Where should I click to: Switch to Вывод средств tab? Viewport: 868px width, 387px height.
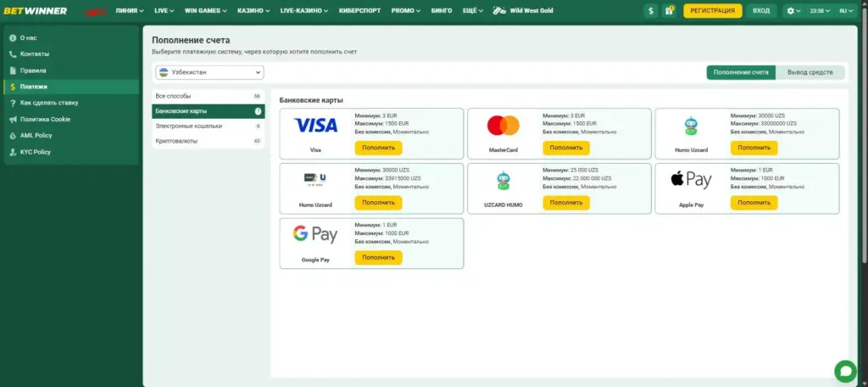[x=810, y=73]
